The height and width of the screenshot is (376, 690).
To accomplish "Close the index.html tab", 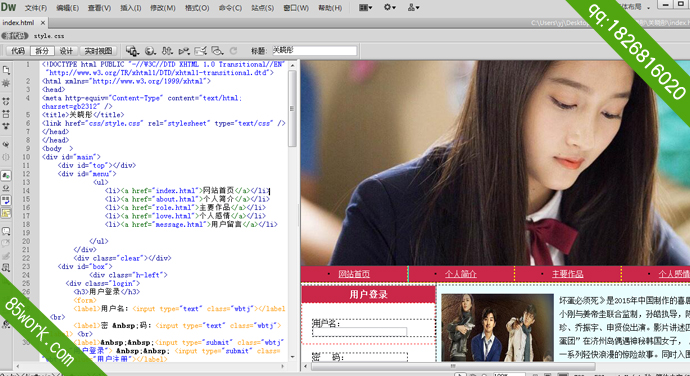I will coord(43,23).
